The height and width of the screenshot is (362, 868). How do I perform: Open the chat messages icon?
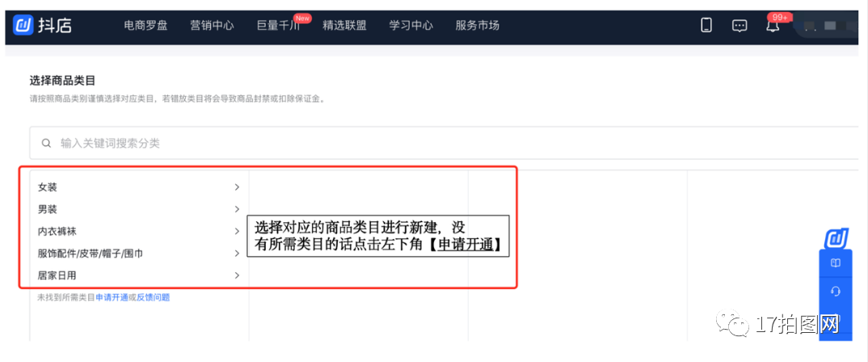click(739, 26)
